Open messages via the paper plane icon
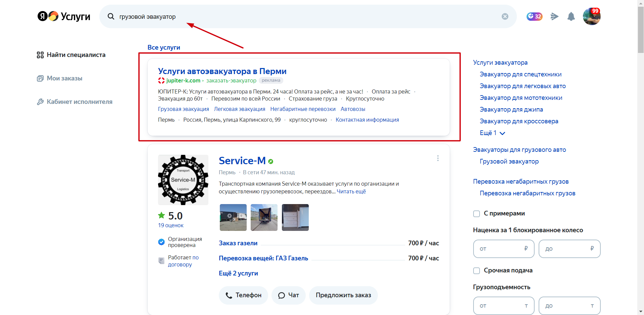The height and width of the screenshot is (315, 644). (x=554, y=16)
